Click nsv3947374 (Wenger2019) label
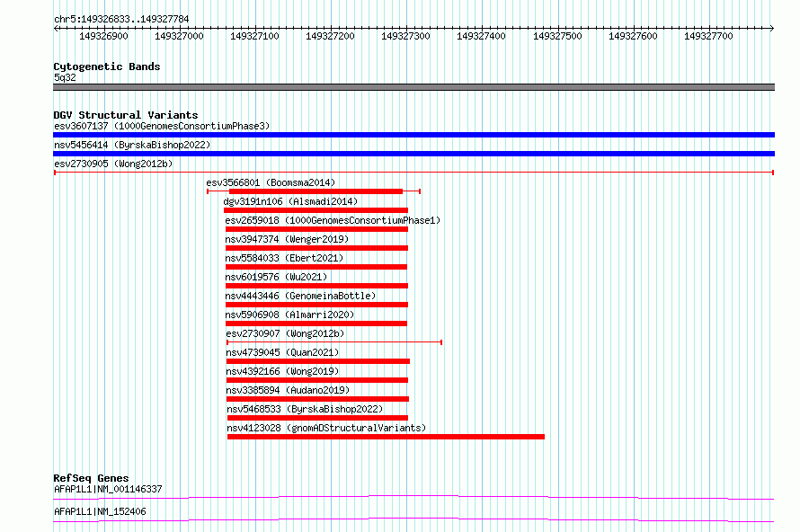 (x=287, y=239)
